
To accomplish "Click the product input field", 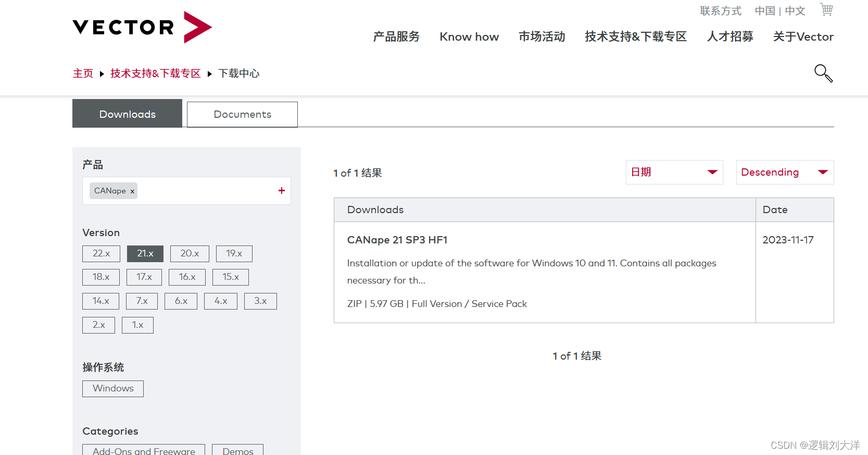I will coord(186,191).
